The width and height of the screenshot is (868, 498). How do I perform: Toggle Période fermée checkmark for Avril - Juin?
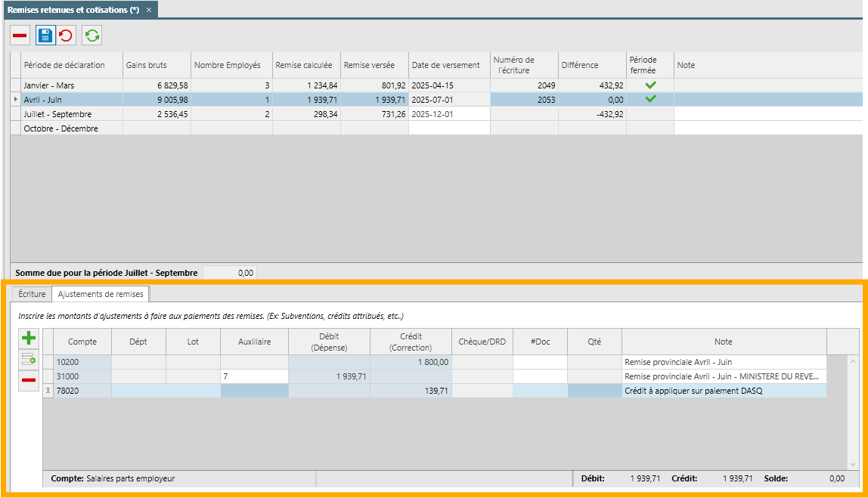tap(650, 100)
